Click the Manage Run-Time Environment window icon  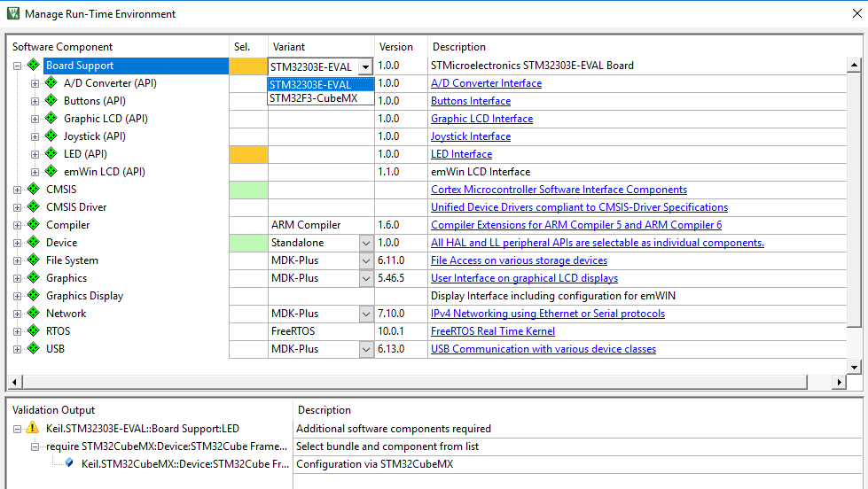12,13
